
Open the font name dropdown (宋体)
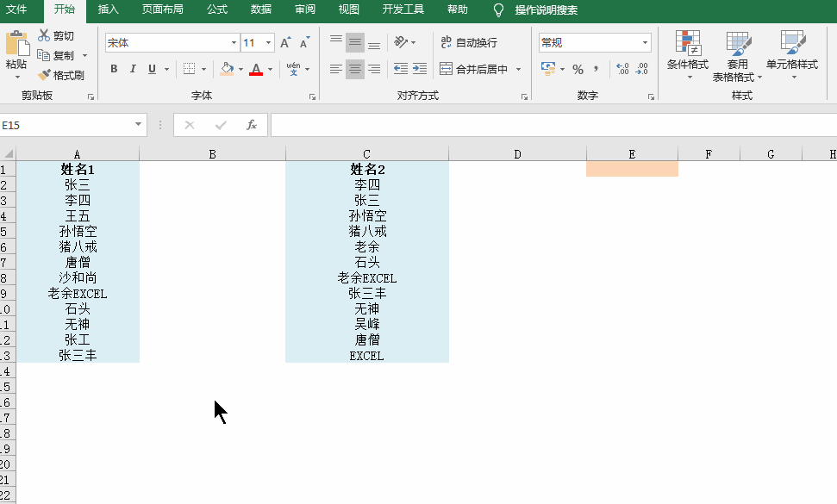[234, 43]
